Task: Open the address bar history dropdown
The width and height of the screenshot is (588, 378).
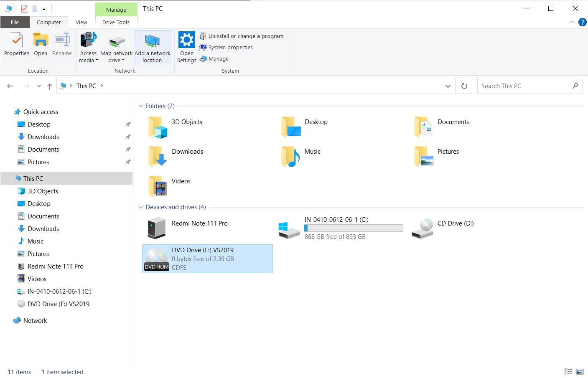Action: coord(448,86)
